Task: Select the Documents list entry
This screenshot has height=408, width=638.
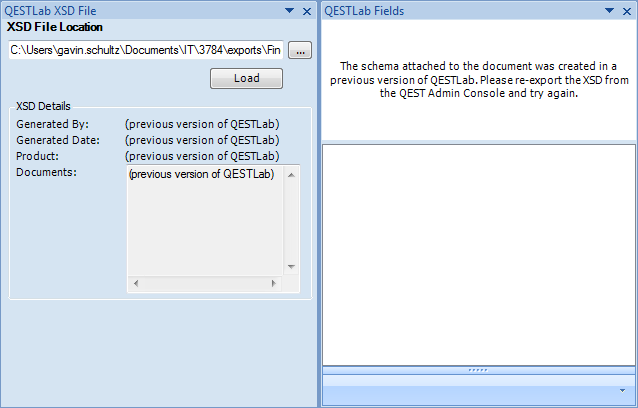Action: pyautogui.click(x=201, y=174)
